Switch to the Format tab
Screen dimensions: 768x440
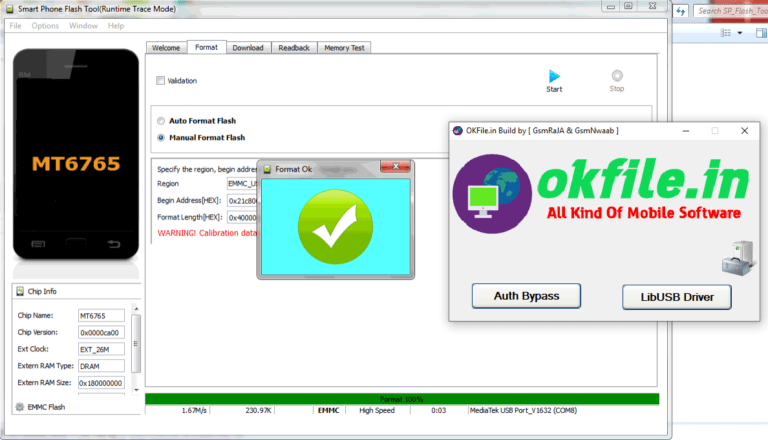tap(206, 47)
